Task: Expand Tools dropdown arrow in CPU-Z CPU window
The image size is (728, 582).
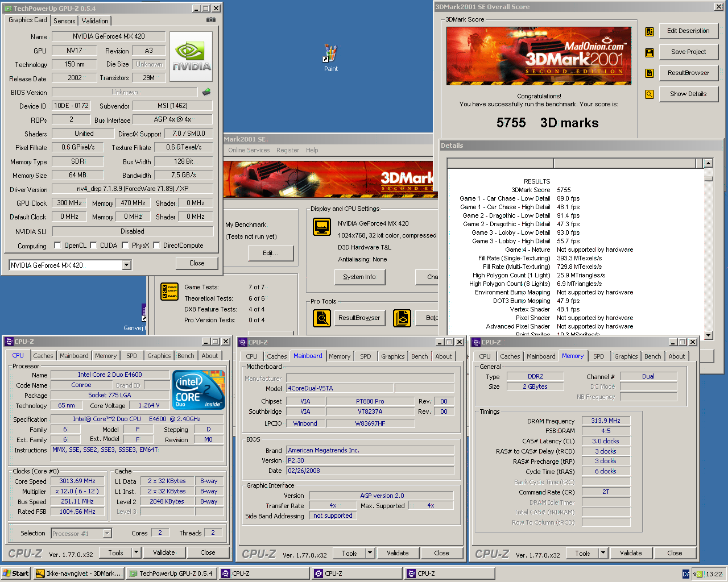Action: (136, 552)
